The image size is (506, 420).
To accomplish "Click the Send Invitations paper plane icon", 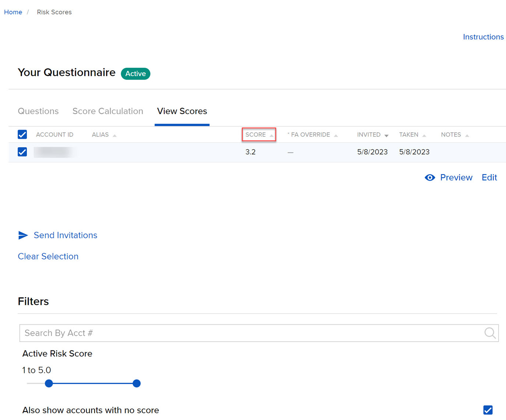I will pyautogui.click(x=23, y=235).
